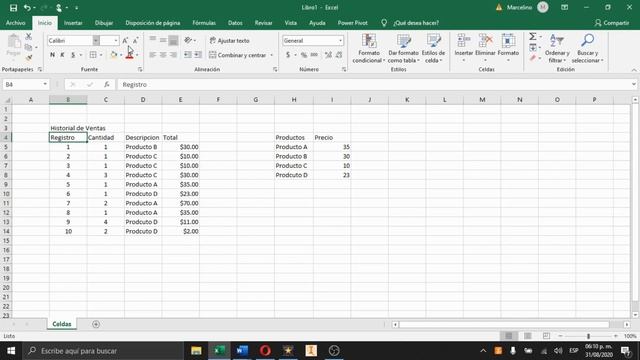The width and height of the screenshot is (640, 360).
Task: Use the Format Painter brush
Action: pyautogui.click(x=29, y=58)
